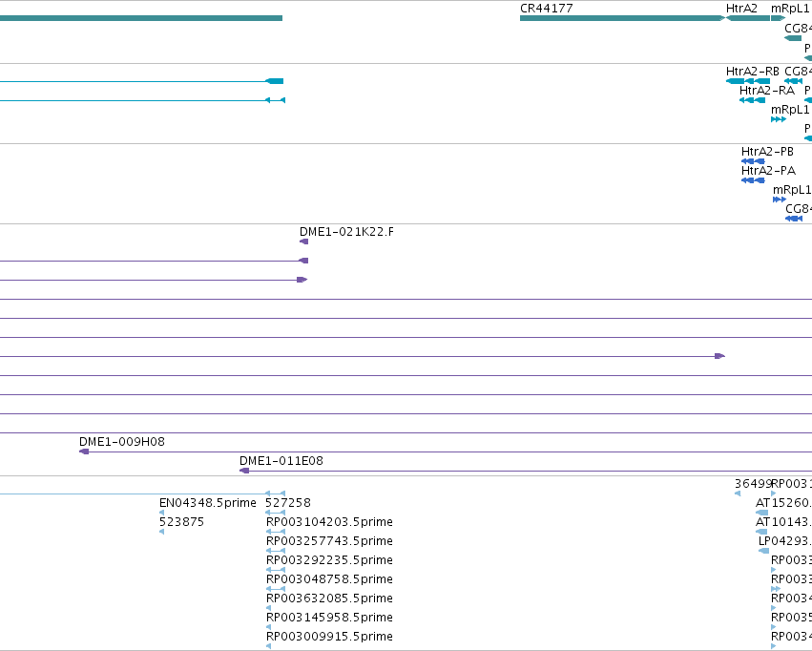Select the LP04293 EST label
This screenshot has width=812, height=651.
[x=785, y=541]
